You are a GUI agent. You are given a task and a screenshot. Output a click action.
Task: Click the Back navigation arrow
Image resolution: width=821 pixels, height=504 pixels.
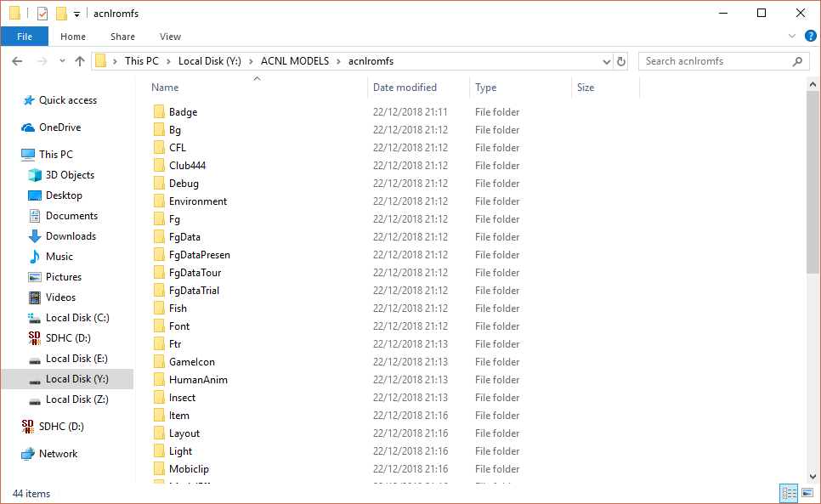point(17,61)
